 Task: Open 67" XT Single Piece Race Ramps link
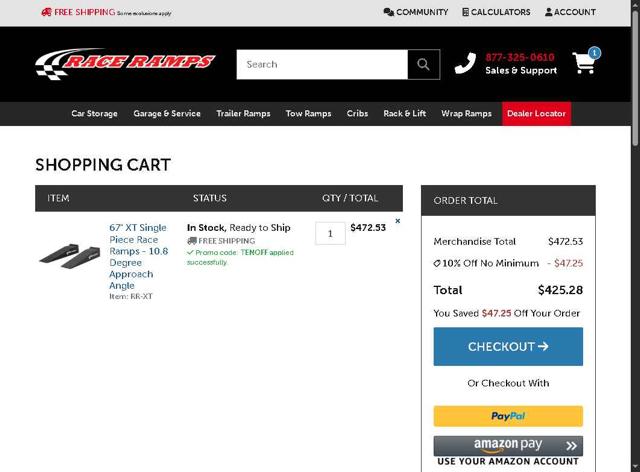(x=138, y=256)
